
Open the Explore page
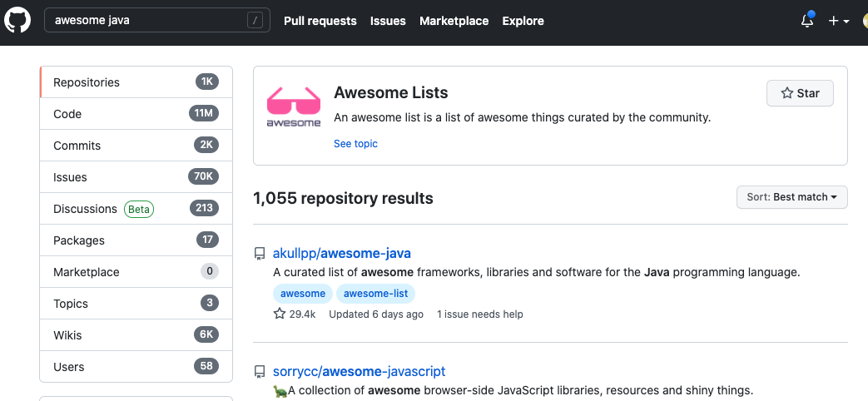click(x=523, y=21)
